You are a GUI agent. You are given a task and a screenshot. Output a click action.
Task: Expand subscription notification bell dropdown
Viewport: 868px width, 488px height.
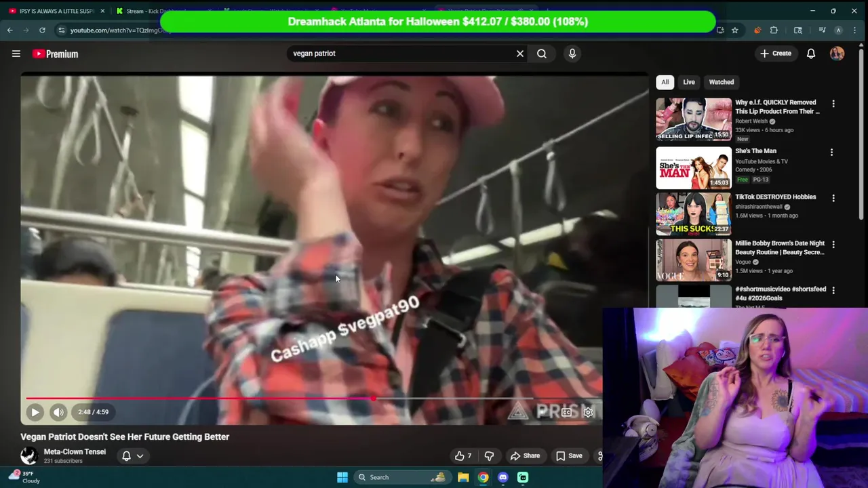[x=132, y=456]
